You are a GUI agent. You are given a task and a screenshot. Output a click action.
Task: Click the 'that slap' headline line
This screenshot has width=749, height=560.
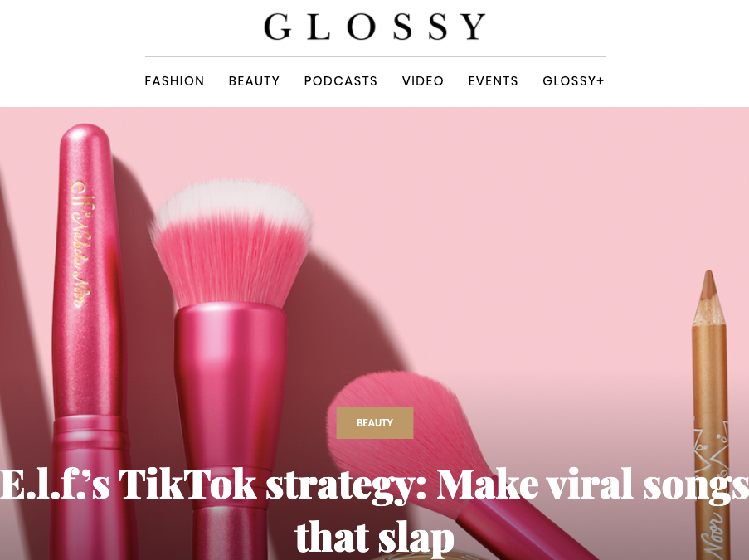point(375,537)
